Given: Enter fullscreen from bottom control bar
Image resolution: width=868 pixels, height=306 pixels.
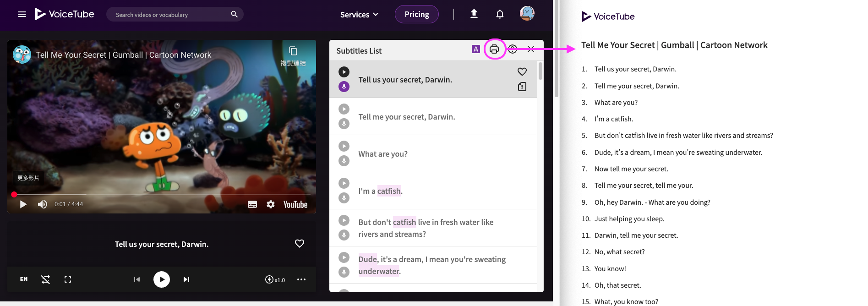Looking at the screenshot, I should [x=68, y=279].
